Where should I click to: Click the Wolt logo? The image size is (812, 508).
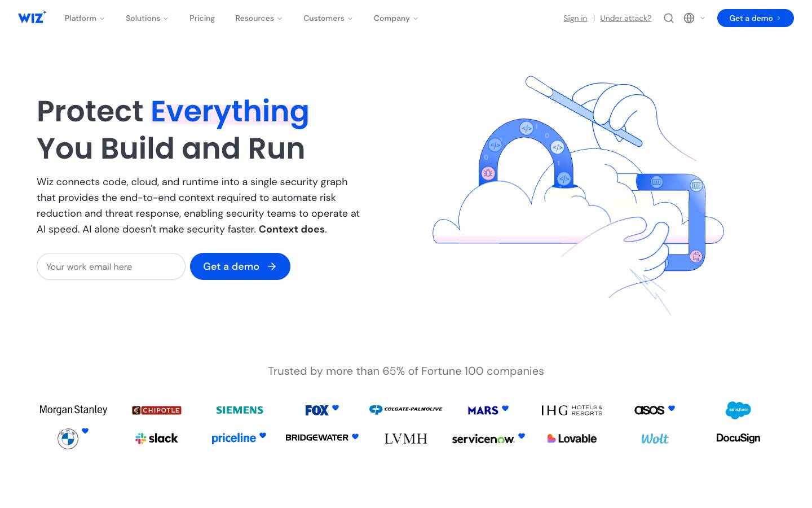655,439
